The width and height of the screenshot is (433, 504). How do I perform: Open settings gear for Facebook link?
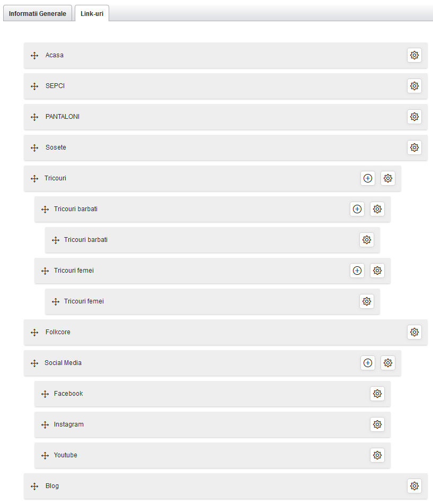click(377, 394)
